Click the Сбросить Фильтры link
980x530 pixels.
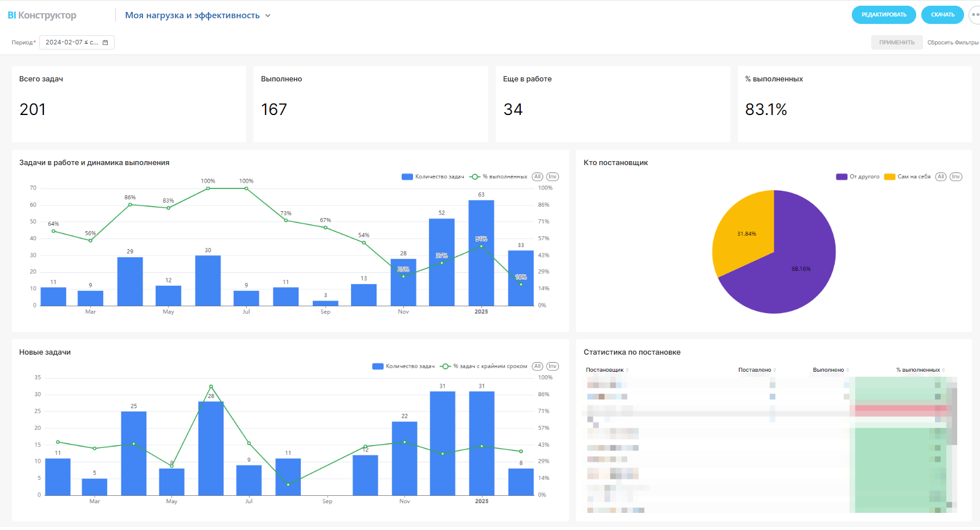pos(953,43)
